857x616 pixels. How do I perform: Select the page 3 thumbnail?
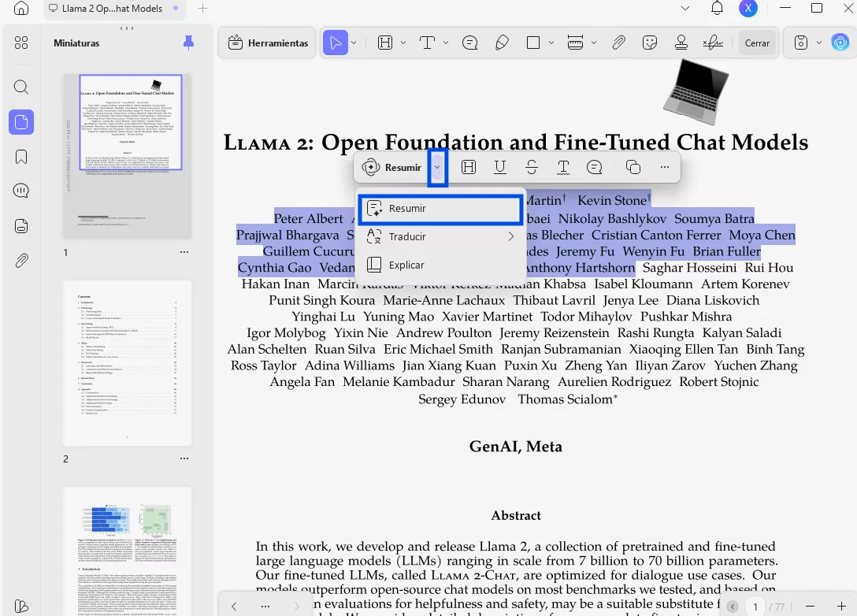coord(128,551)
